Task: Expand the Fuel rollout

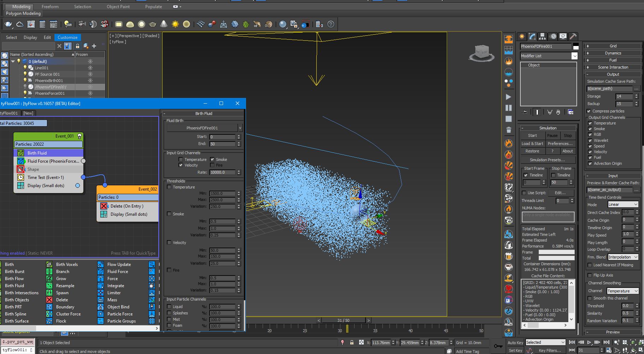Action: coord(613,60)
